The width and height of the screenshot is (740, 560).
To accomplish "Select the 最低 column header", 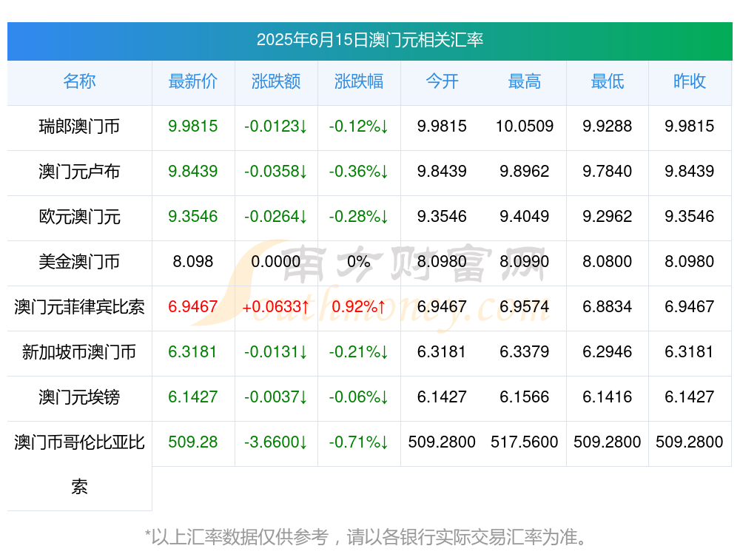I will pyautogui.click(x=608, y=81).
